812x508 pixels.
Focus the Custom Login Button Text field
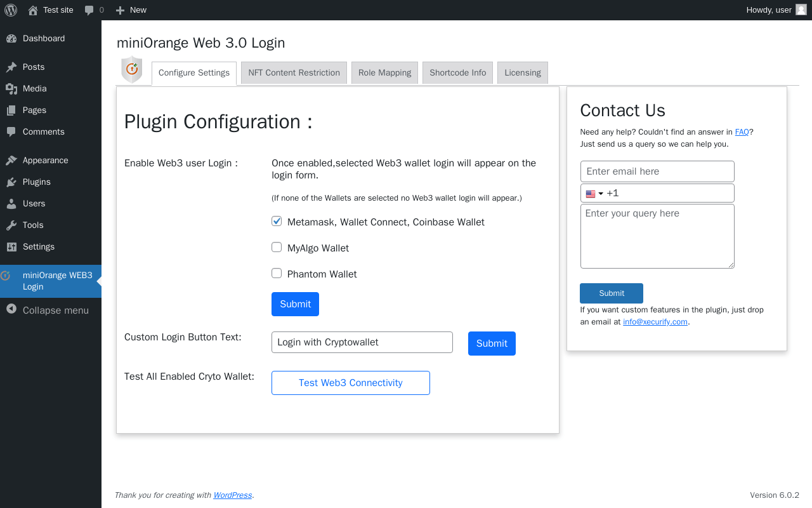point(362,342)
